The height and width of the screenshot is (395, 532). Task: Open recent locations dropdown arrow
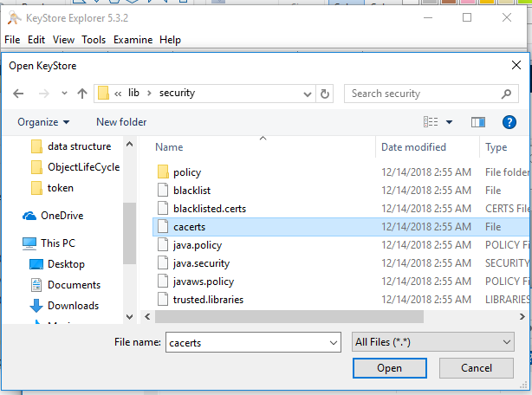64,94
